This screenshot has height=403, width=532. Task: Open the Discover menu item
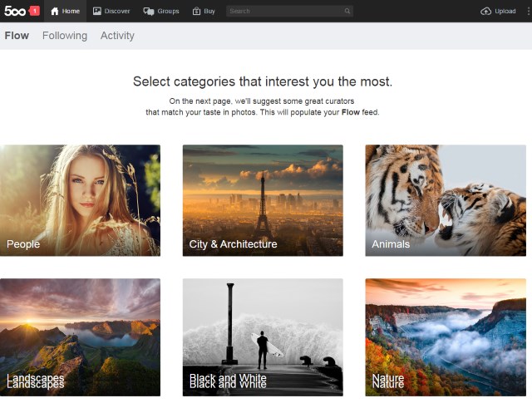[111, 11]
